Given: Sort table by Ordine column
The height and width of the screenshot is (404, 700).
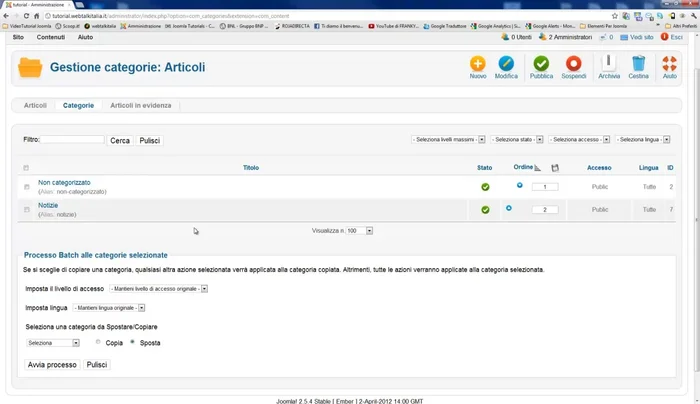Looking at the screenshot, I should pyautogui.click(x=523, y=167).
